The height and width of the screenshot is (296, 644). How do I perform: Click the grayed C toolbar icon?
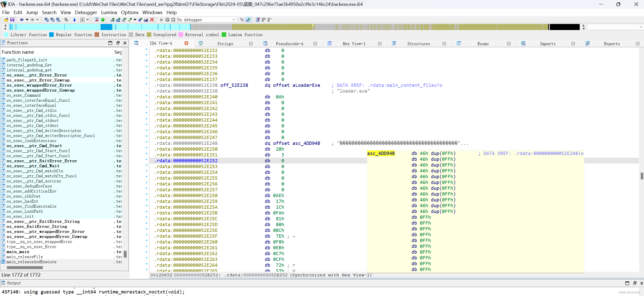pos(242,20)
